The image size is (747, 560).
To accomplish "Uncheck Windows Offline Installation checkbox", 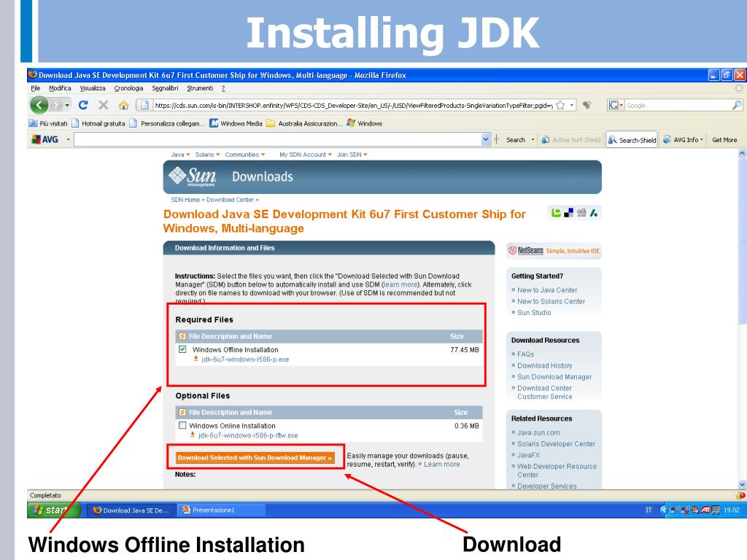I will pos(182,349).
